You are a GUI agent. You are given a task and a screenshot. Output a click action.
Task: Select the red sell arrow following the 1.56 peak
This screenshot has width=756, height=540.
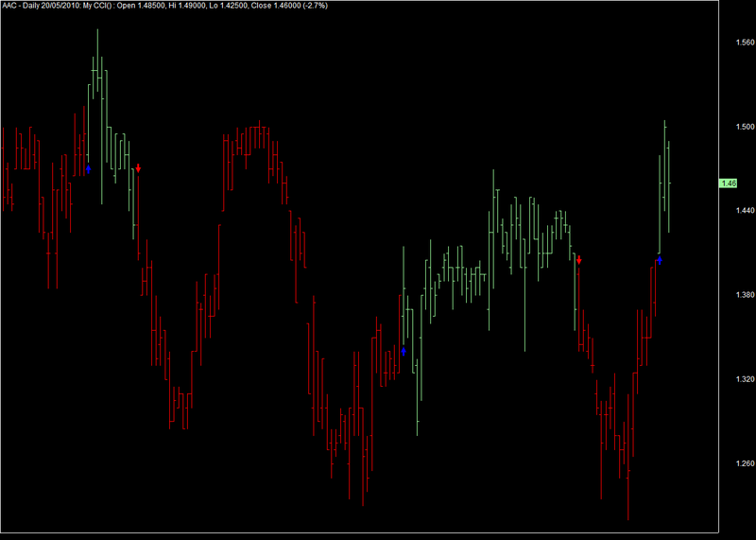pos(138,168)
